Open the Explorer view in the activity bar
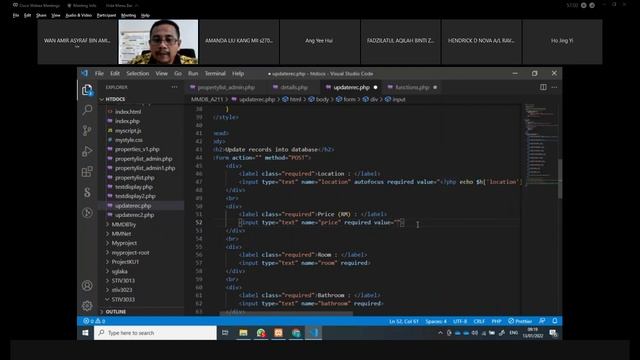Screen dimensions: 640x360 (87, 90)
